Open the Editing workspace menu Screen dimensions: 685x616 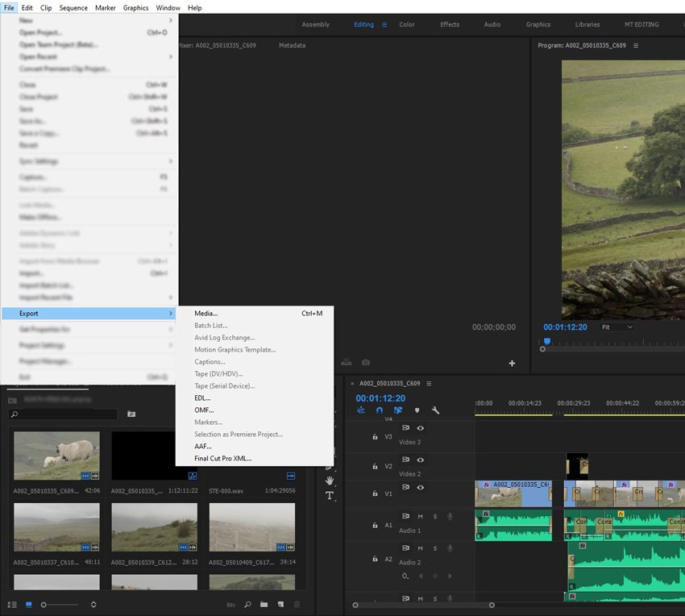click(x=384, y=24)
